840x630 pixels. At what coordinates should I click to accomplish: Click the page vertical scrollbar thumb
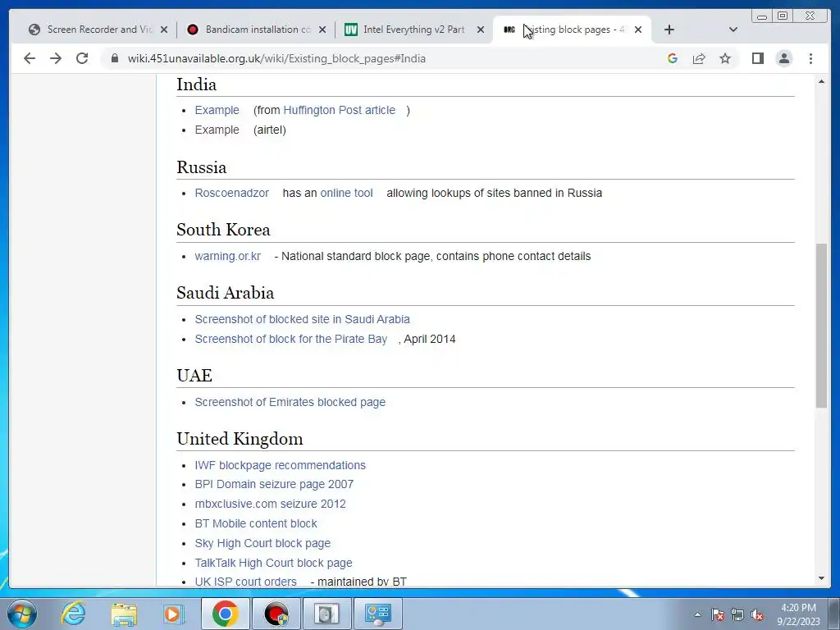[x=821, y=326]
